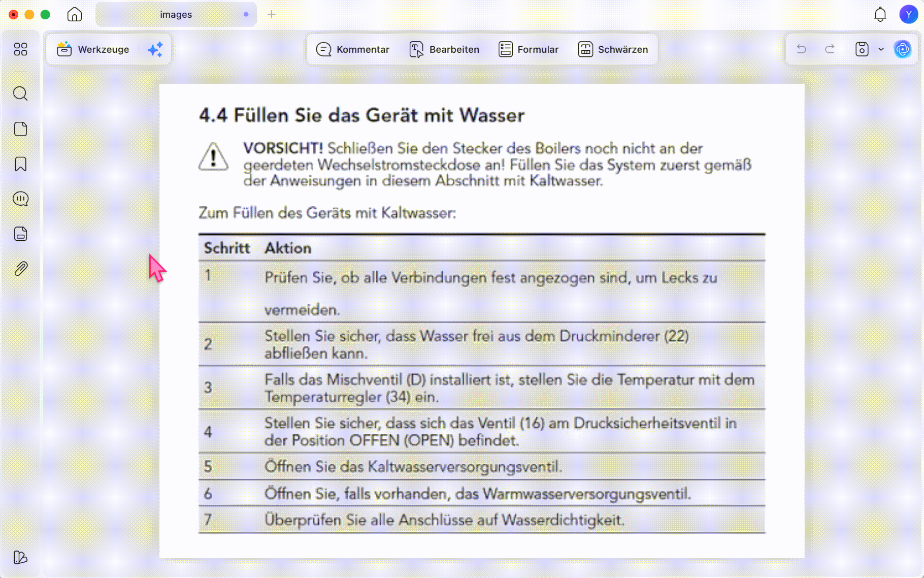Open the user account avatar Y
924x578 pixels.
coord(908,14)
